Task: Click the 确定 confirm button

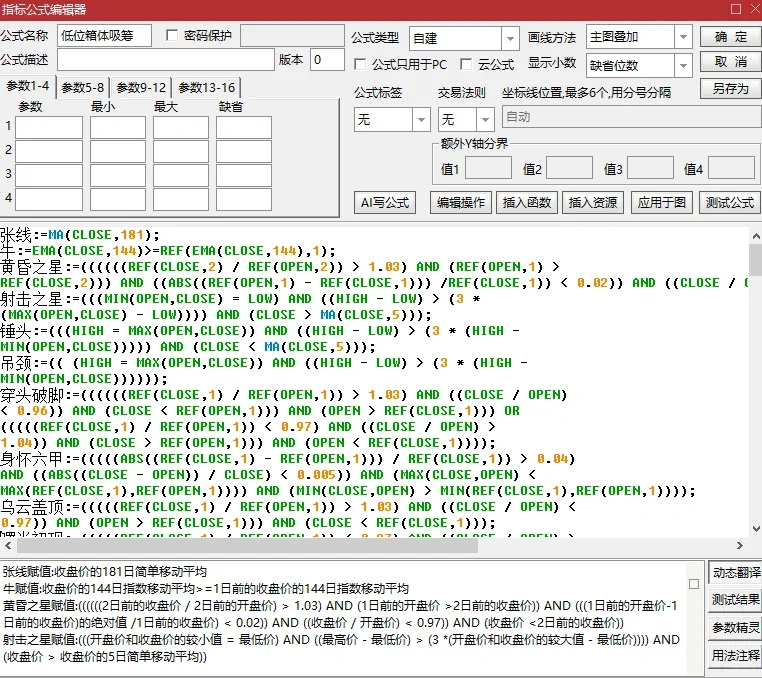Action: tap(730, 37)
